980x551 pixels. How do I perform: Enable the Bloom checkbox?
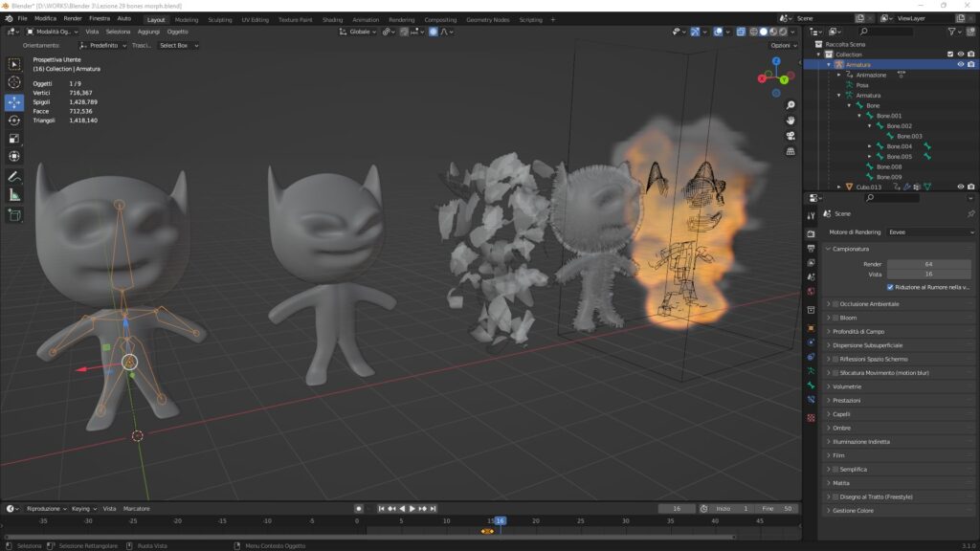click(835, 318)
